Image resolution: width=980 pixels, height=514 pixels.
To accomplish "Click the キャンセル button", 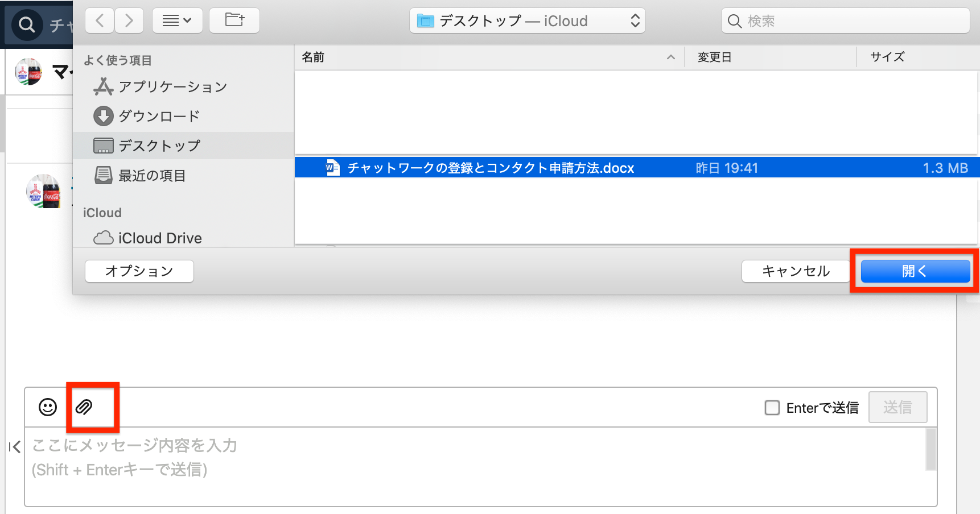I will point(796,271).
